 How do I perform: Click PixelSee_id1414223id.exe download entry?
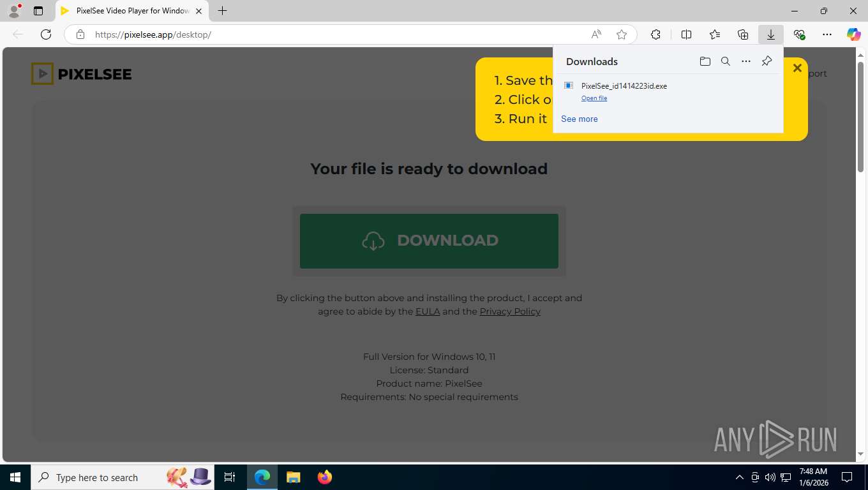(x=668, y=91)
